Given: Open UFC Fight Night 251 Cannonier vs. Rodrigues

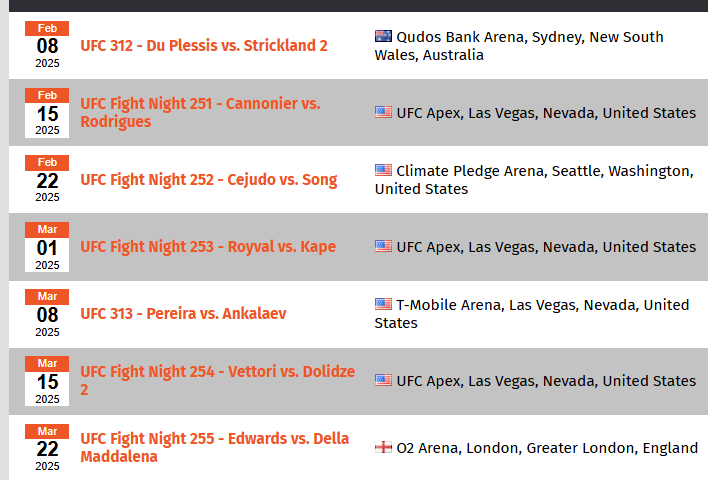Looking at the screenshot, I should (x=200, y=112).
